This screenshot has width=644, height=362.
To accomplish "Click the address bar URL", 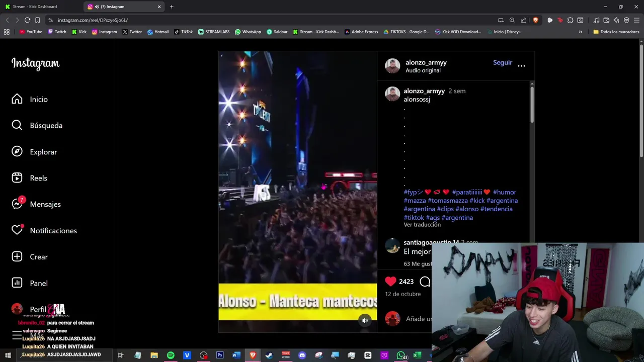I will pos(93,20).
